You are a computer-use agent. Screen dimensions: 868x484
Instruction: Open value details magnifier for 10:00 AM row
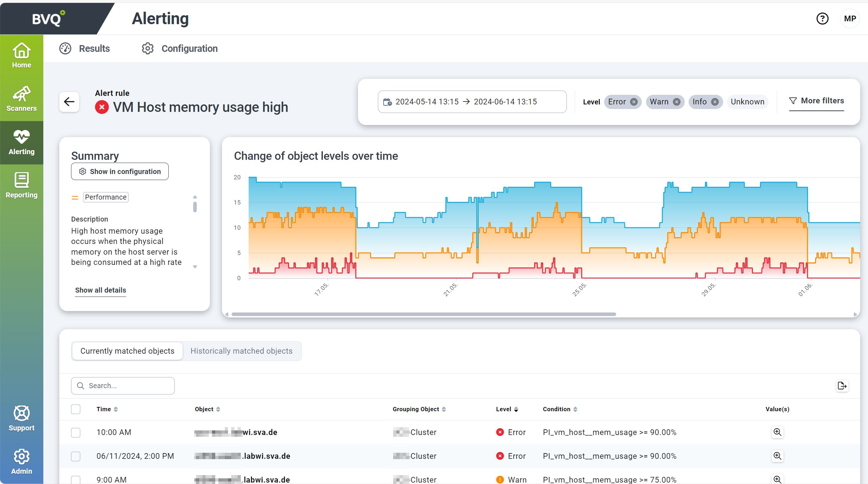point(777,432)
